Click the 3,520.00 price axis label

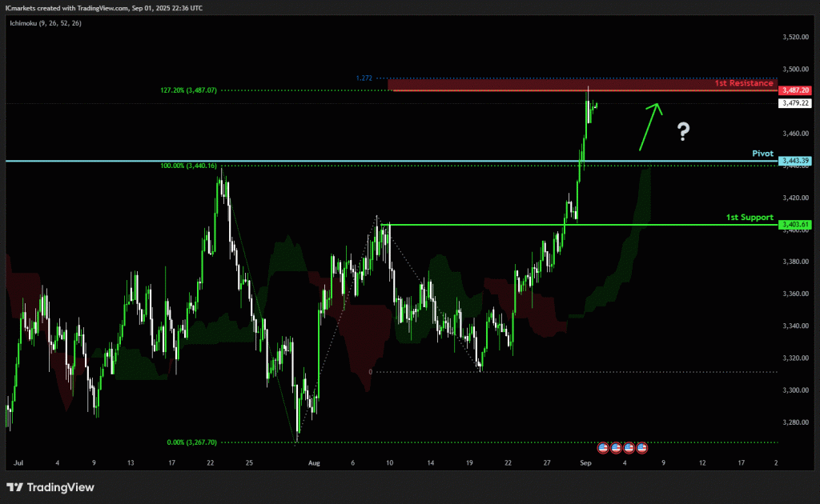[795, 37]
